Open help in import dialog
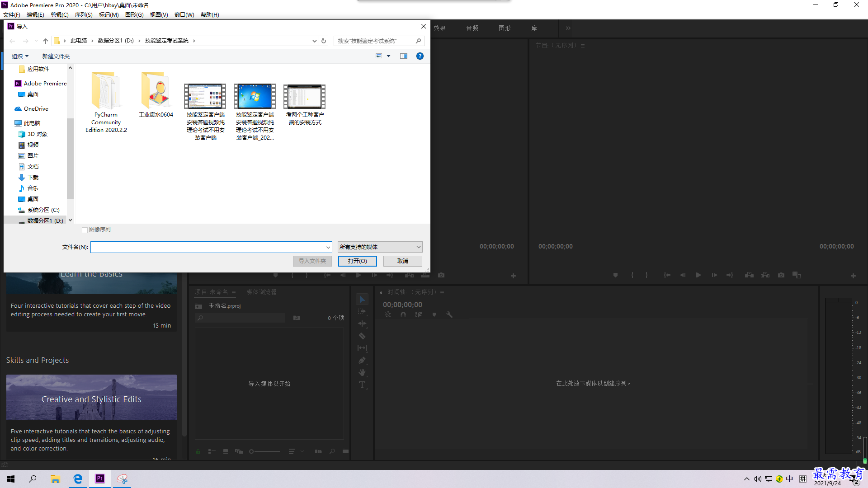 (x=420, y=56)
